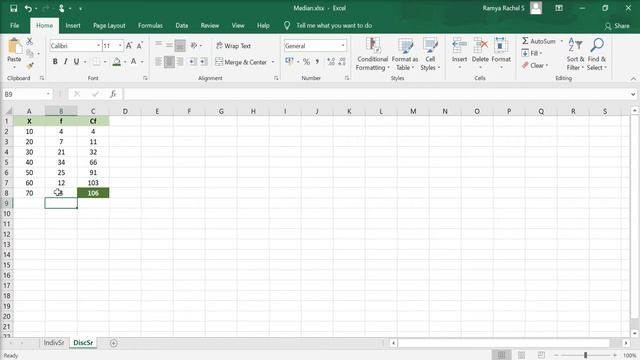
Task: Activate the Format Painter brush
Action: [x=29, y=65]
